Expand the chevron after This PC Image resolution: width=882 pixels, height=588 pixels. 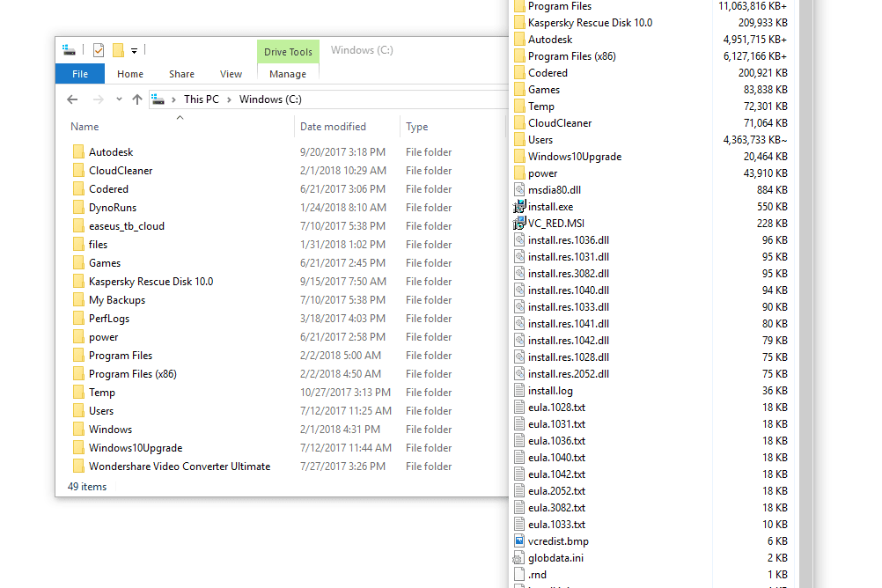(x=229, y=99)
